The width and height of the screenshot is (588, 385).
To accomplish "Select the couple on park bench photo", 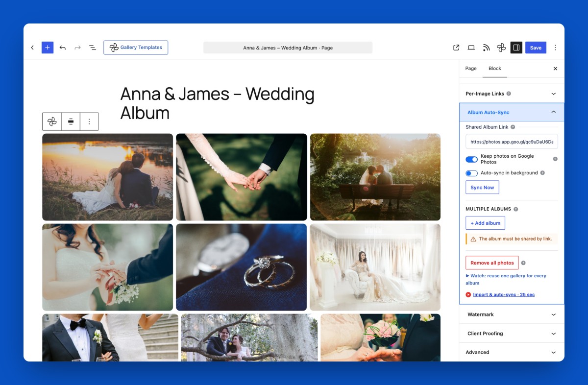I will 375,177.
